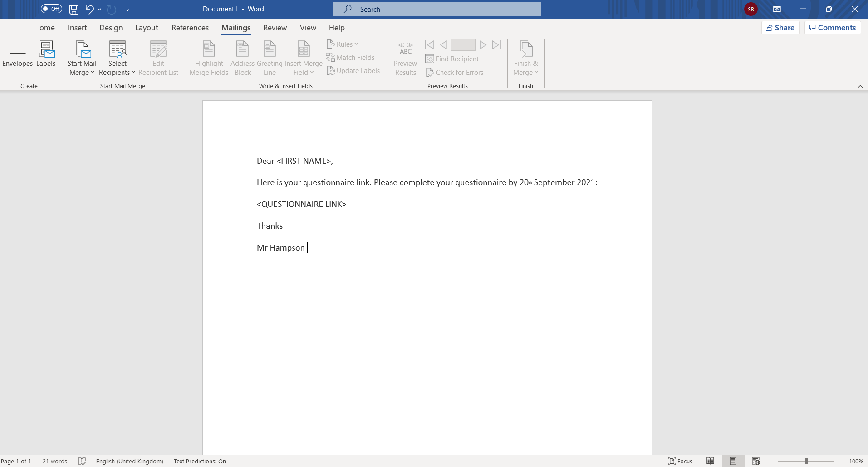Switch to Read Mode view icon
868x467 pixels.
[710, 461]
